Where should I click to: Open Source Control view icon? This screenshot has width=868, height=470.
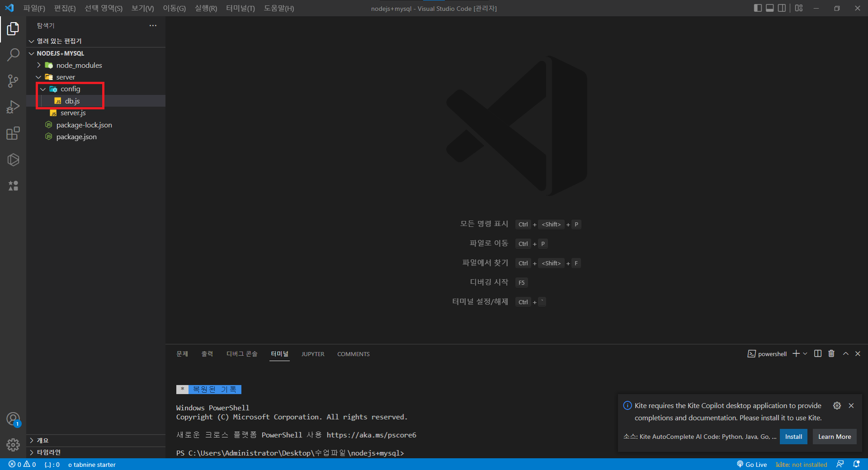coord(13,81)
